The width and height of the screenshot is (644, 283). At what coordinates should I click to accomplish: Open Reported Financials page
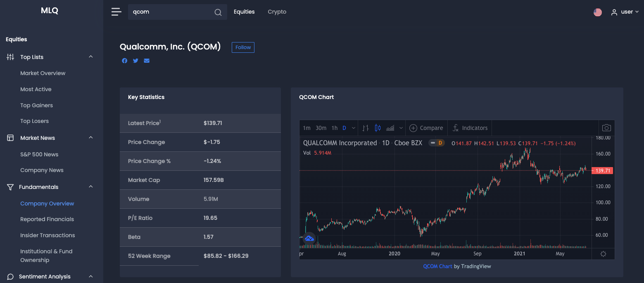coord(47,219)
